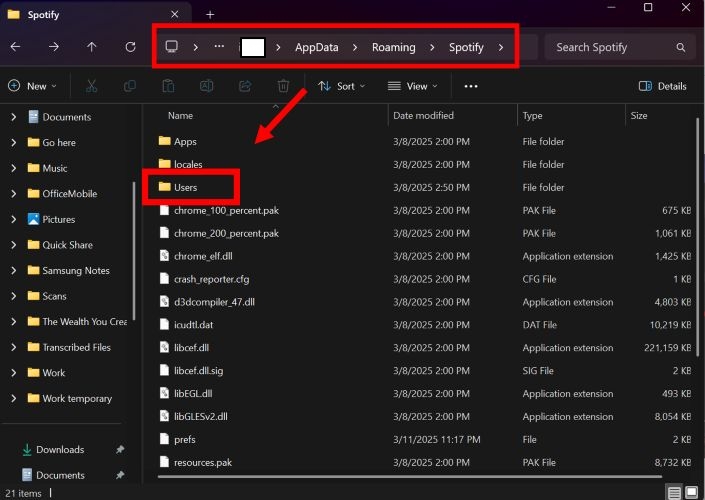Toggle the Details pane
The width and height of the screenshot is (705, 500).
[x=663, y=86]
